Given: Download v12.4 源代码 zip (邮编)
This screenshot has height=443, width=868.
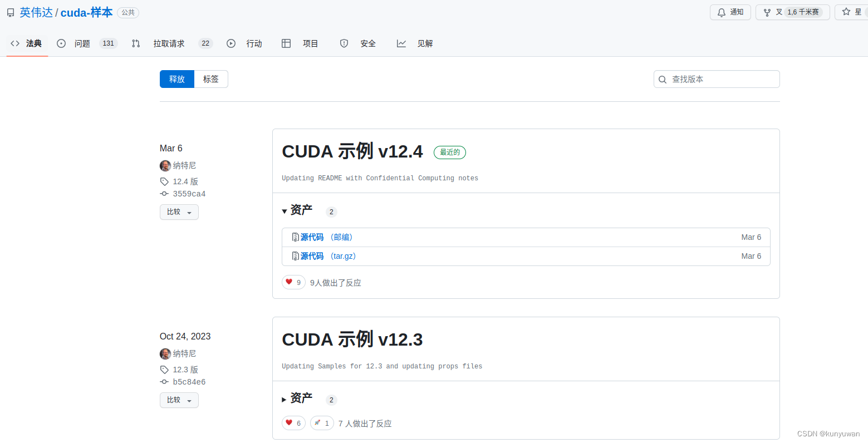Looking at the screenshot, I should click(326, 237).
